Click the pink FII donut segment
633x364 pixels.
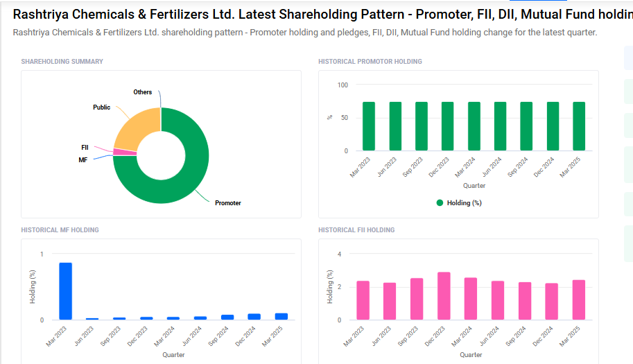pos(125,152)
